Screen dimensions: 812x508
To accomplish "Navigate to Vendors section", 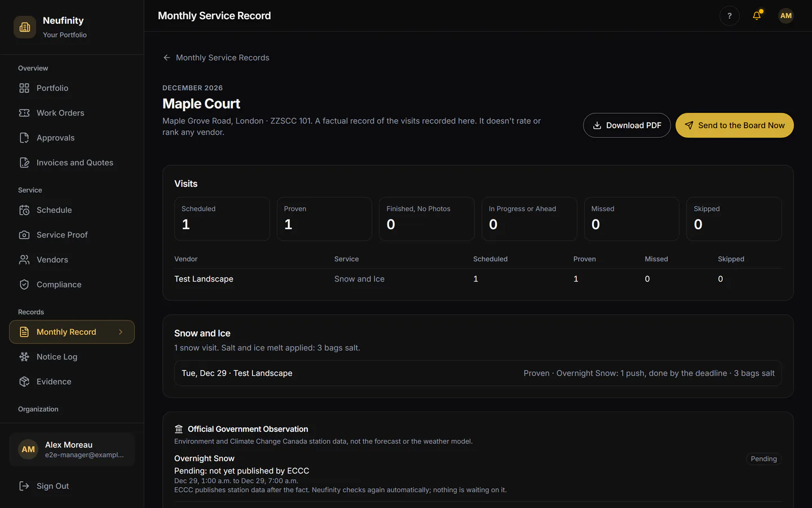I will coord(72,260).
